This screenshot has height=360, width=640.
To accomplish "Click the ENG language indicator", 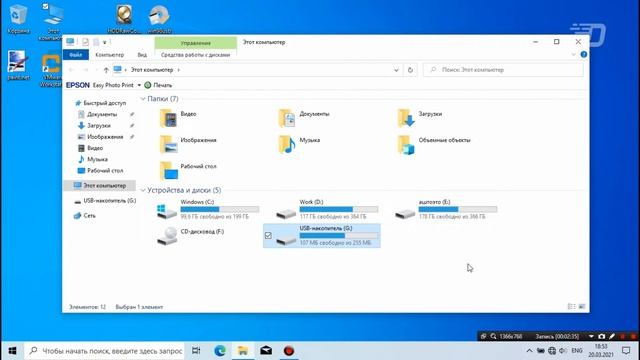I will tap(577, 351).
